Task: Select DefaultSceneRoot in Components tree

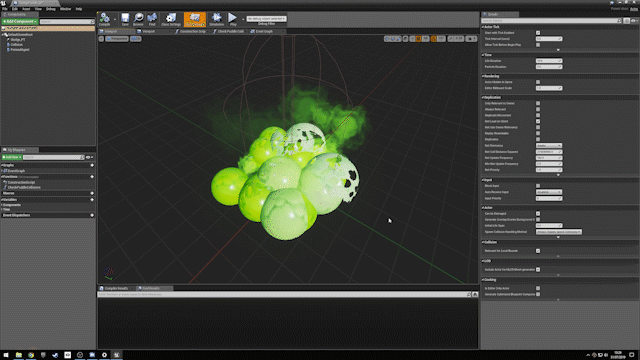Action: point(20,35)
